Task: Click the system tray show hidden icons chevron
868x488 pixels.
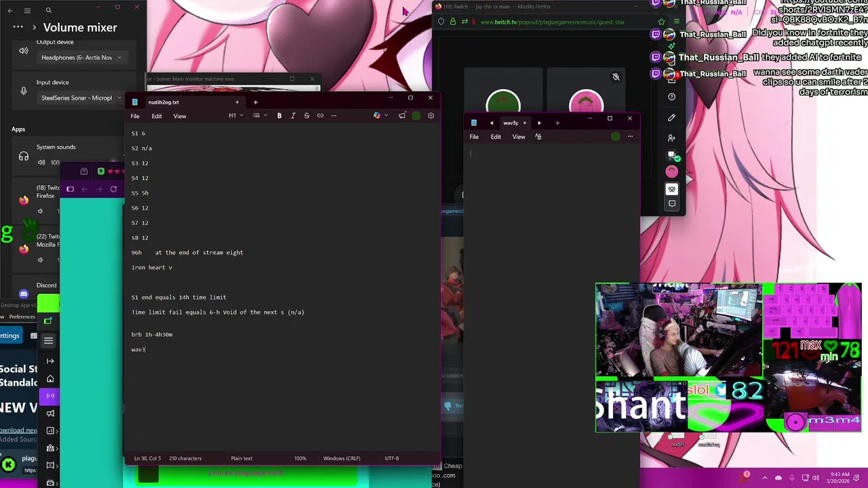Action: tap(765, 477)
